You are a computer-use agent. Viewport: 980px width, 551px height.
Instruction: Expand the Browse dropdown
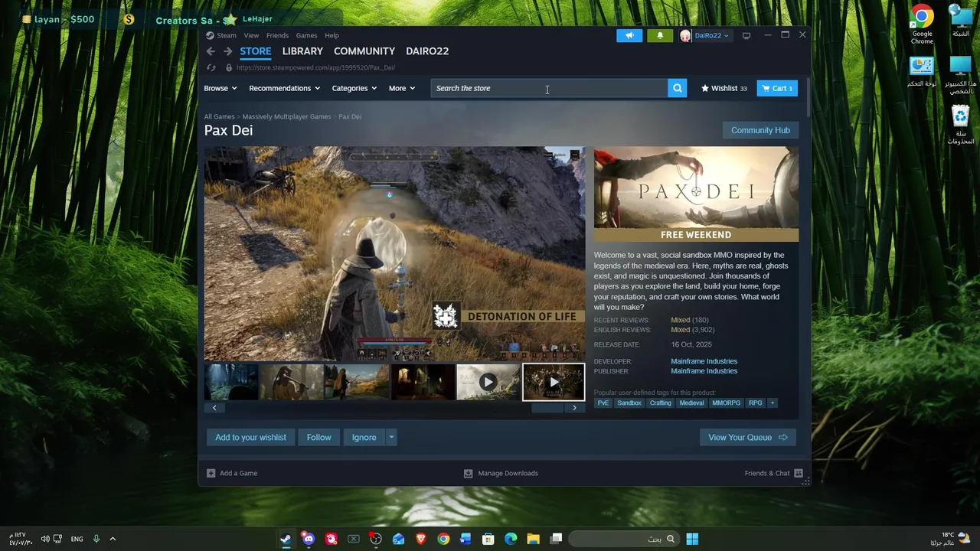[220, 88]
